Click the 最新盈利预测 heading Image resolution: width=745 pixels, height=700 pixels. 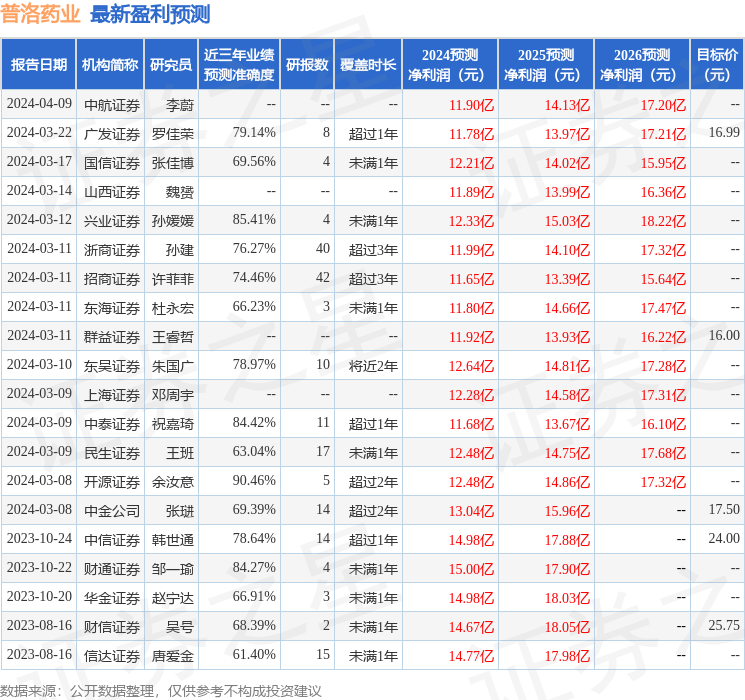click(x=150, y=14)
